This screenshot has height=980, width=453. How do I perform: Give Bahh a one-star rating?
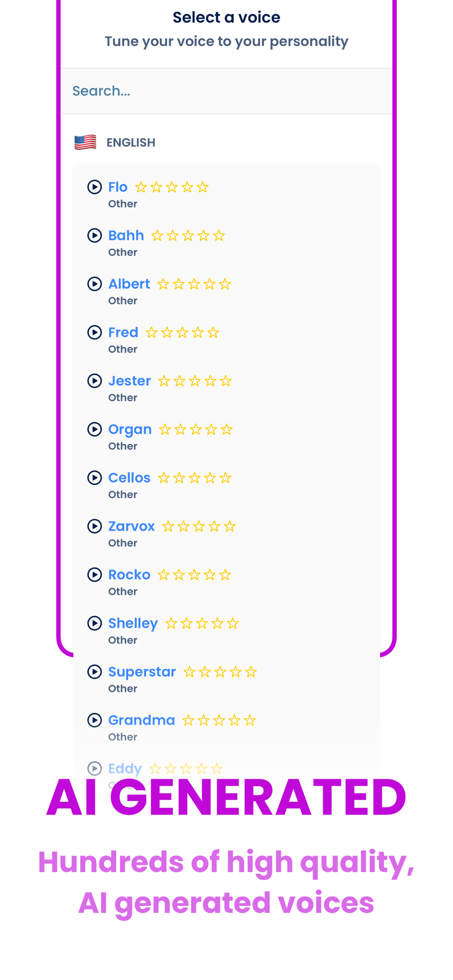tap(157, 236)
